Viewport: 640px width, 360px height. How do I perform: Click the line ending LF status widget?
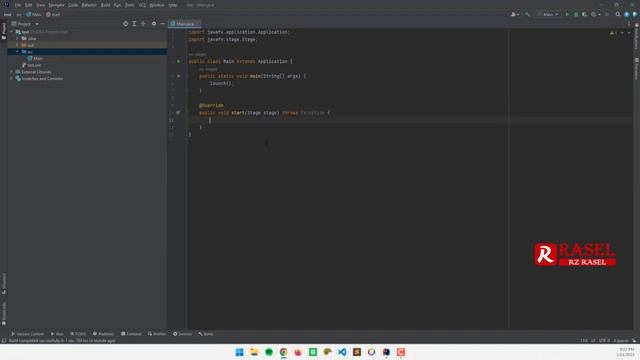593,340
